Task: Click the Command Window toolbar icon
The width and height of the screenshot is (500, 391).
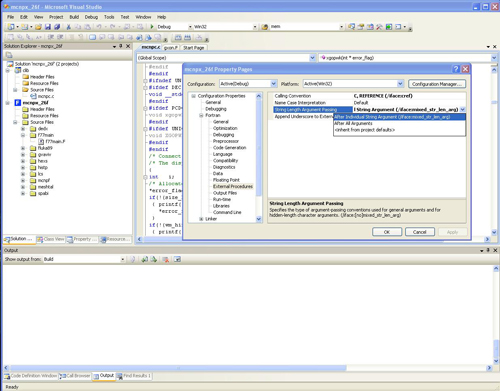Action: click(x=398, y=27)
